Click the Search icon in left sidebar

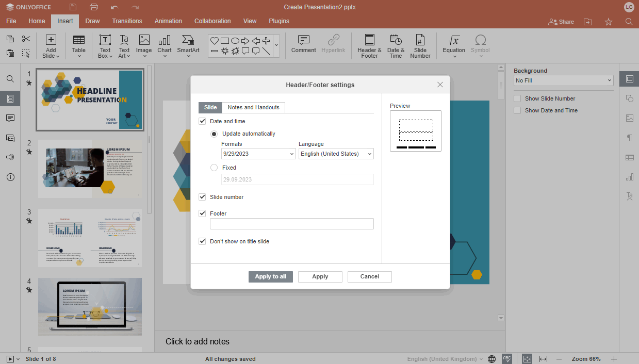10,79
